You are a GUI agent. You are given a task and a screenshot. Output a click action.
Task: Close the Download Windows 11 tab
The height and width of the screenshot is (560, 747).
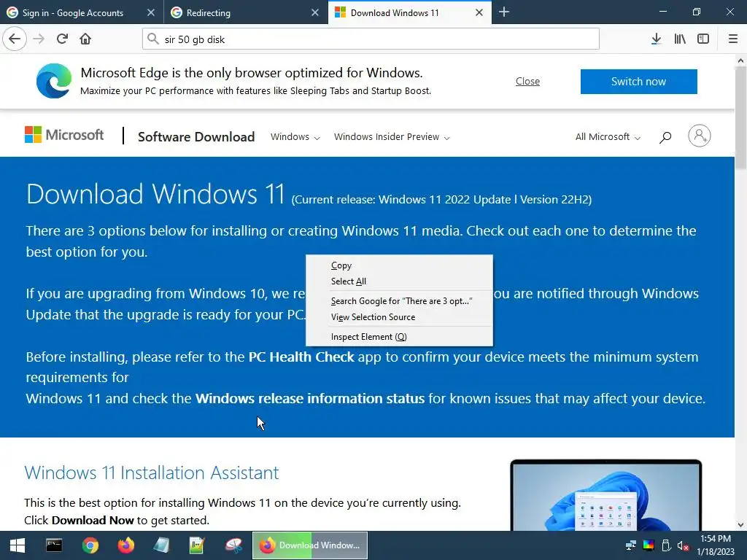pos(479,13)
